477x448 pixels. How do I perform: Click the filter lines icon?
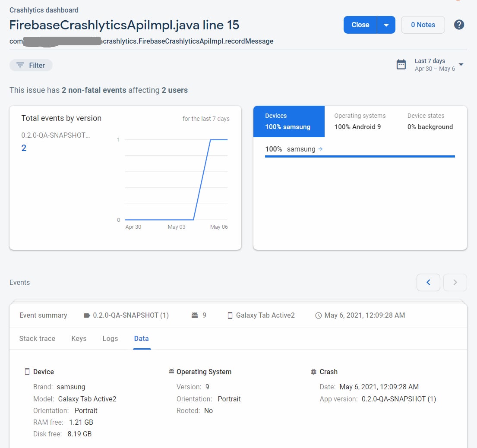[20, 65]
